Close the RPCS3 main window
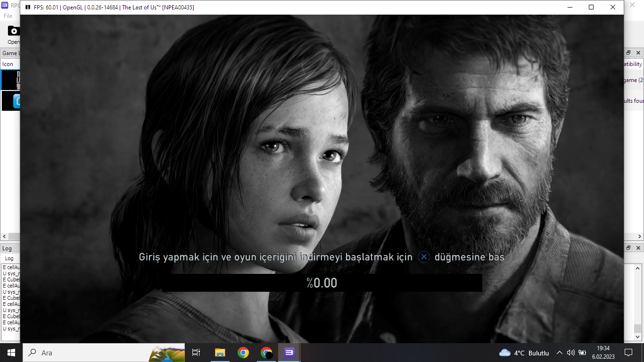Viewport: 644px width, 362px height. point(633,5)
